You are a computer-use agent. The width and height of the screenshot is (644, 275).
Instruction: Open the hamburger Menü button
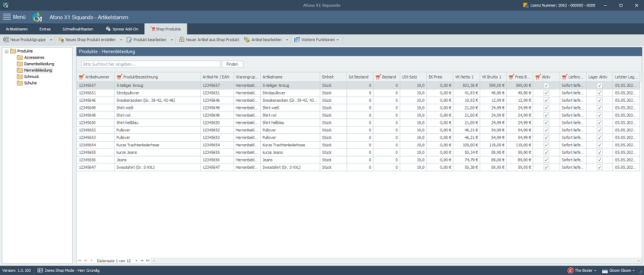[14, 17]
